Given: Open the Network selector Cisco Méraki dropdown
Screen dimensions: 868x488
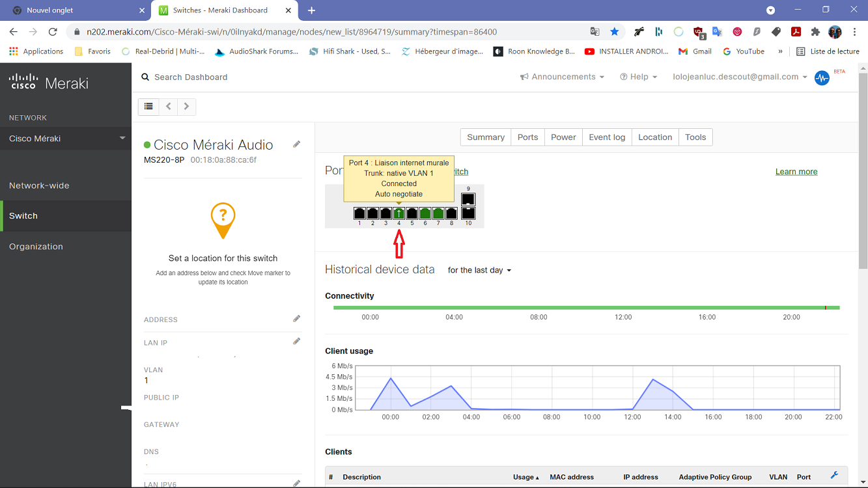Looking at the screenshot, I should [x=66, y=139].
